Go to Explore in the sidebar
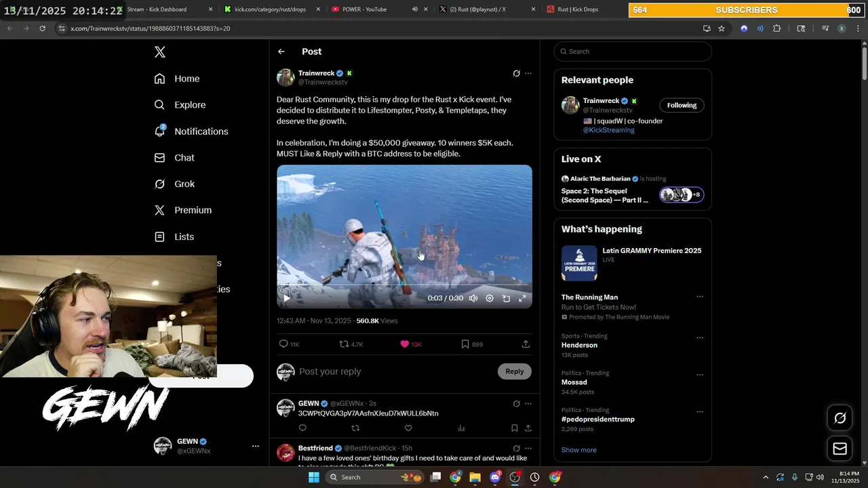Image resolution: width=868 pixels, height=488 pixels. tap(180, 105)
